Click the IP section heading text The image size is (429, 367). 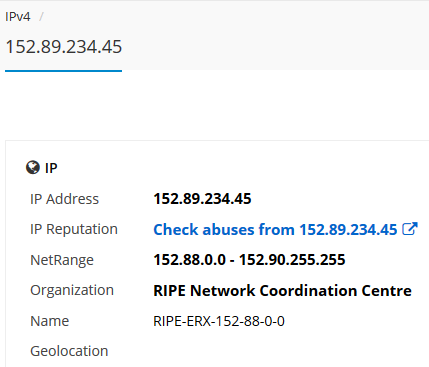tap(51, 168)
